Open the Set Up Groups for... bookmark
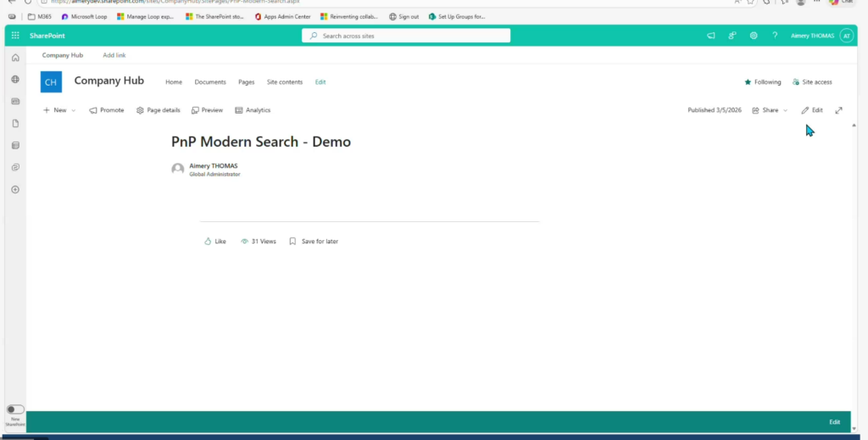This screenshot has width=868, height=440. click(457, 17)
